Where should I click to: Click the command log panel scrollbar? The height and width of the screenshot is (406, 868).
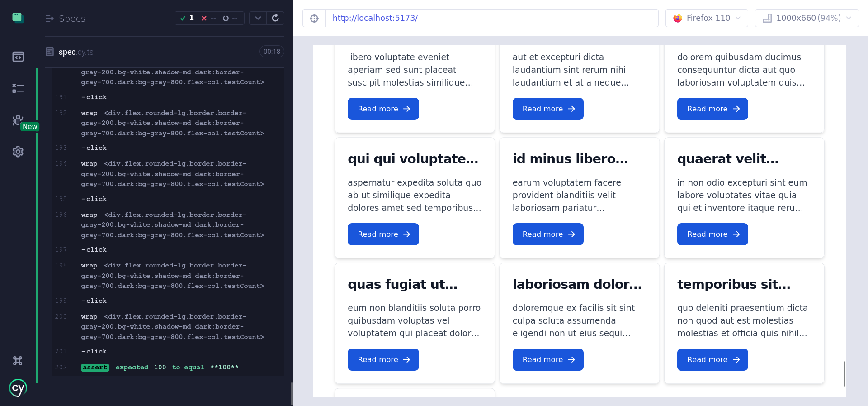coord(292,393)
